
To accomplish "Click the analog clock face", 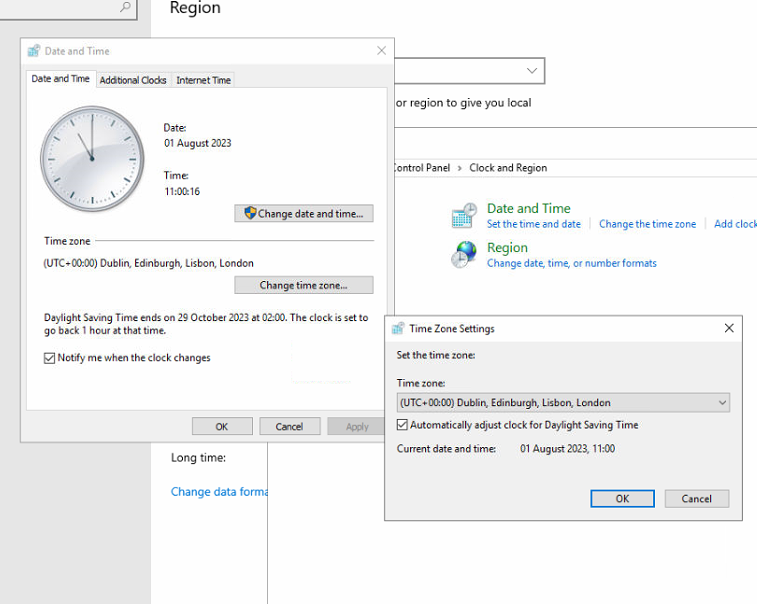I will coord(92,160).
